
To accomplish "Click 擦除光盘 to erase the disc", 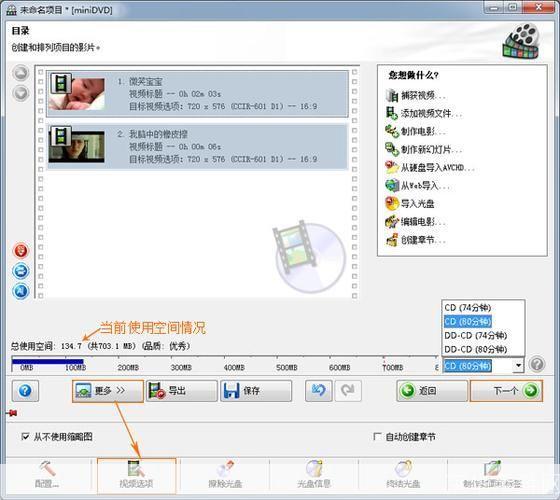I will click(225, 474).
